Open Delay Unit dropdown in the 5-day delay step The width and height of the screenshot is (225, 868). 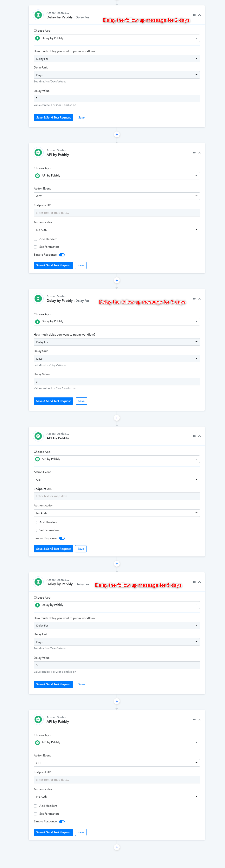[x=117, y=642]
